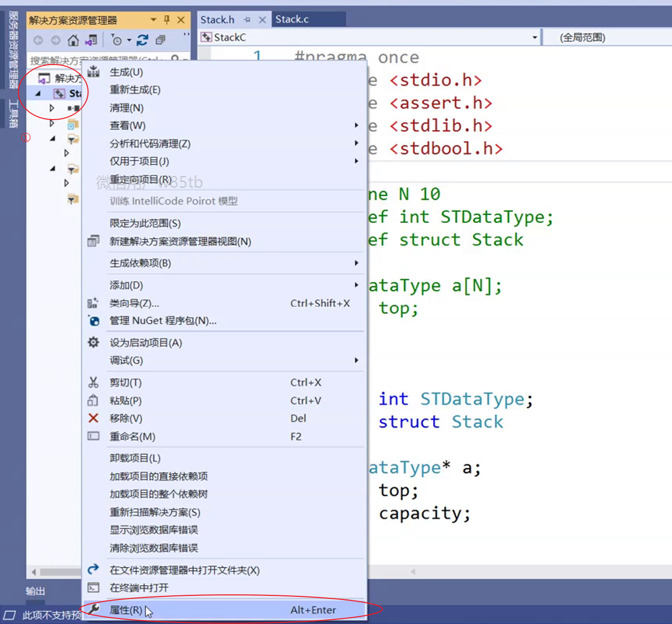Toggle the auto-hide pin on Solution Explorer

coord(167,20)
